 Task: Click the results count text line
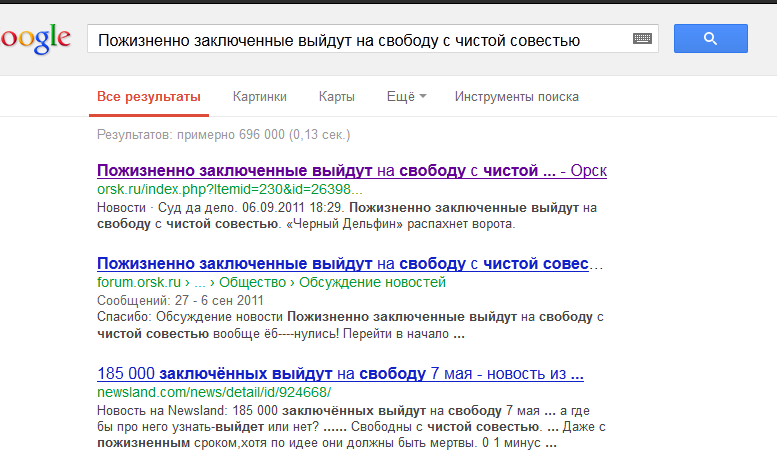pyautogui.click(x=223, y=134)
